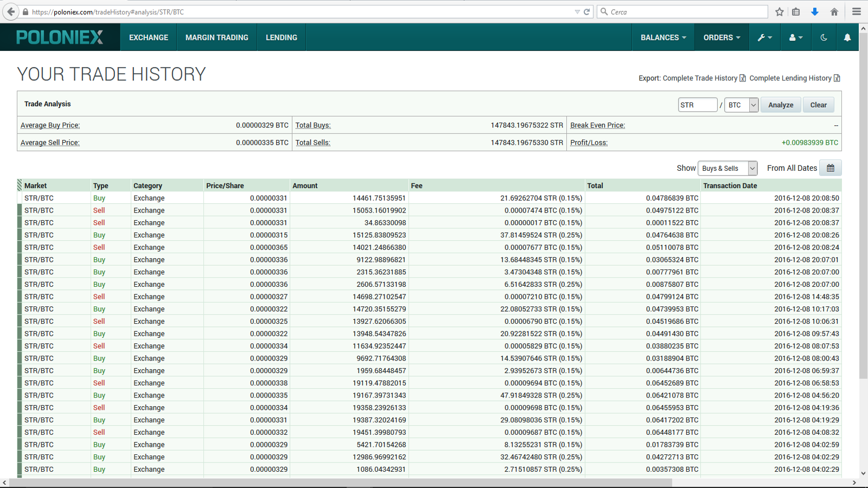
Task: Click the page vertical scrollbar
Action: click(x=863, y=206)
